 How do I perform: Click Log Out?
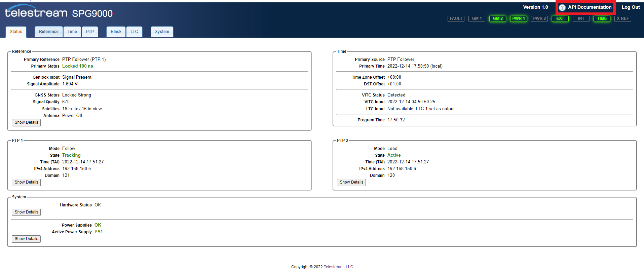pos(631,7)
